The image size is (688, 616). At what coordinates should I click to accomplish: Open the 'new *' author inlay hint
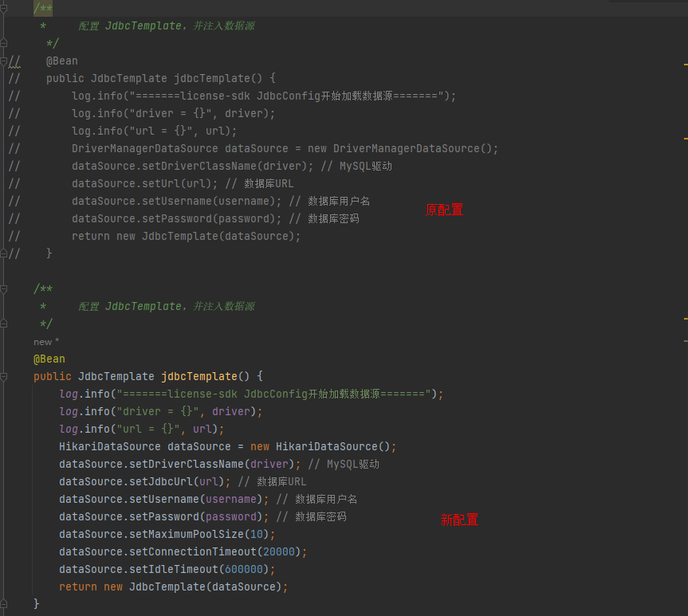click(46, 342)
